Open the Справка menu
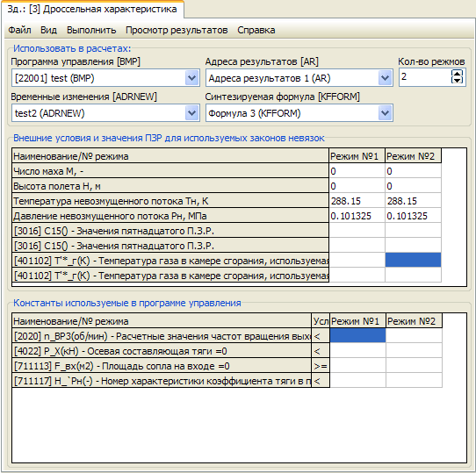 [256, 30]
